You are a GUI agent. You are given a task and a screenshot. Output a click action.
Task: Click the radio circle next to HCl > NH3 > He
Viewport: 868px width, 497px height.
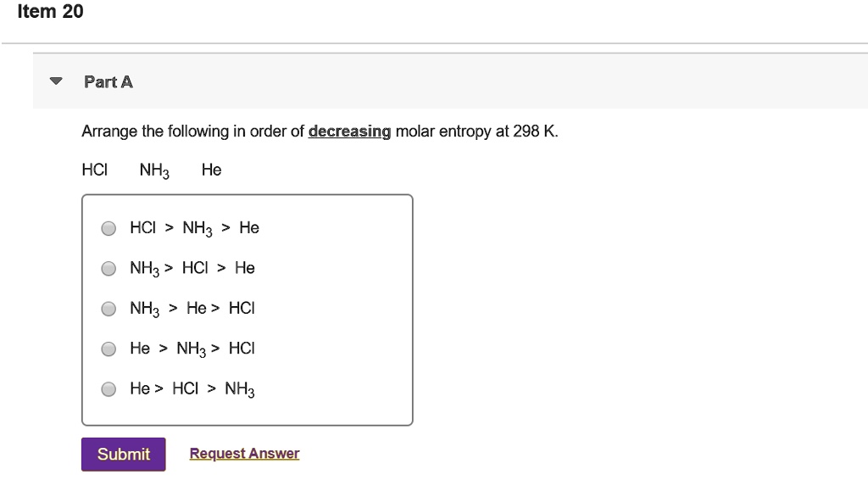coord(108,227)
